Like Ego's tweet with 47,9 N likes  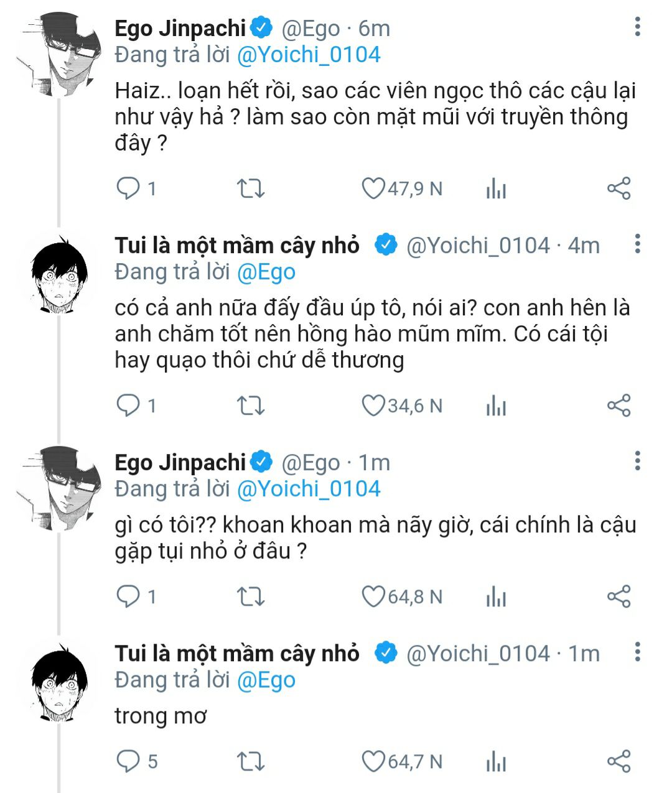tap(373, 188)
